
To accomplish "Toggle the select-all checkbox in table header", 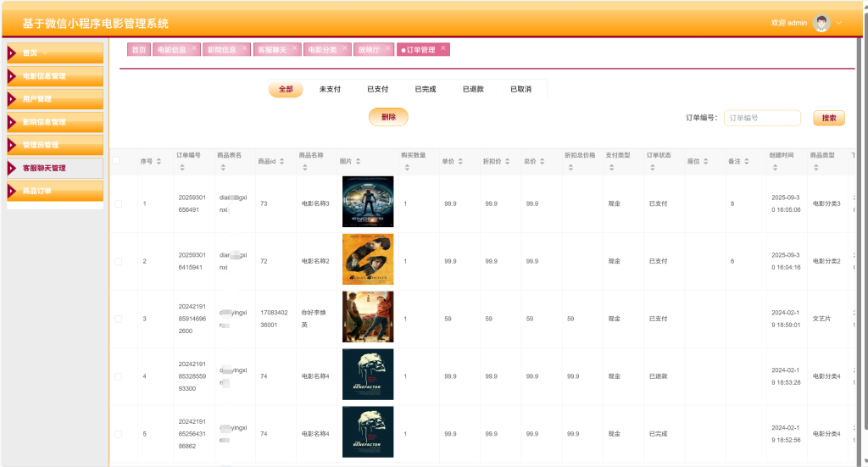I will (116, 161).
